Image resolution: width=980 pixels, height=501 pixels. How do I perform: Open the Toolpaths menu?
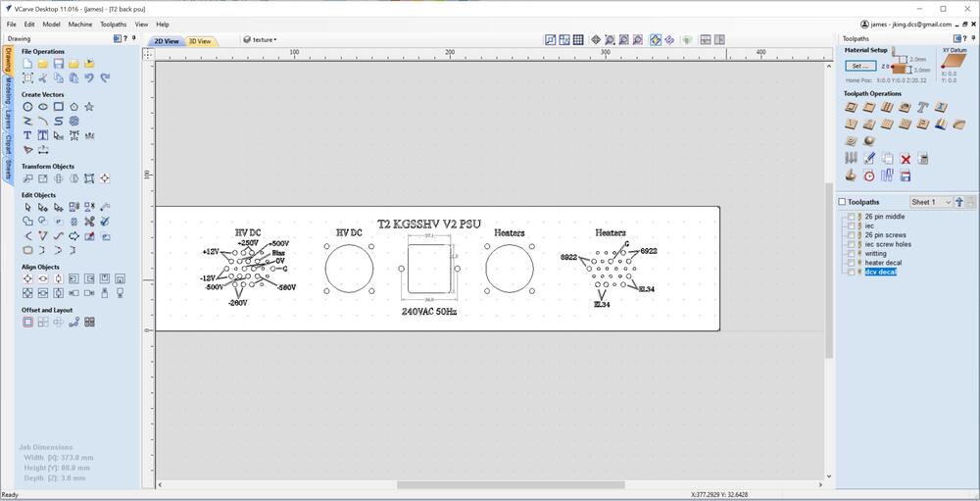(x=113, y=24)
